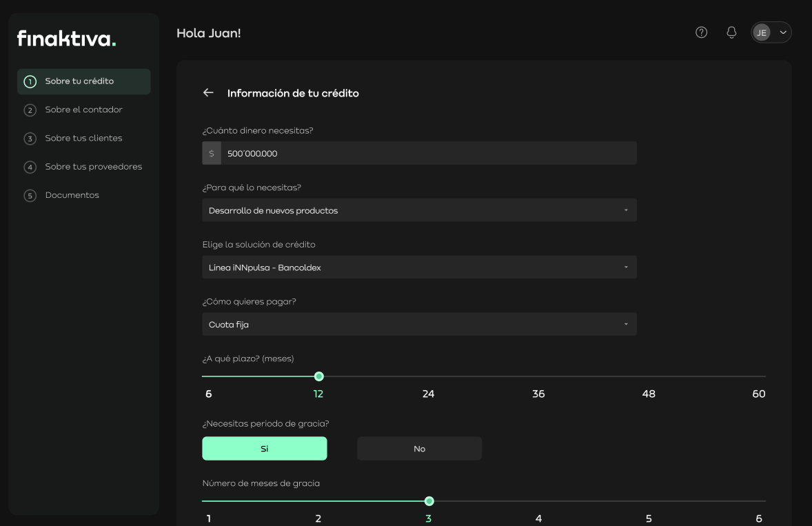The height and width of the screenshot is (526, 812).
Task: Click step 2 circle icon in sidebar
Action: click(x=30, y=110)
